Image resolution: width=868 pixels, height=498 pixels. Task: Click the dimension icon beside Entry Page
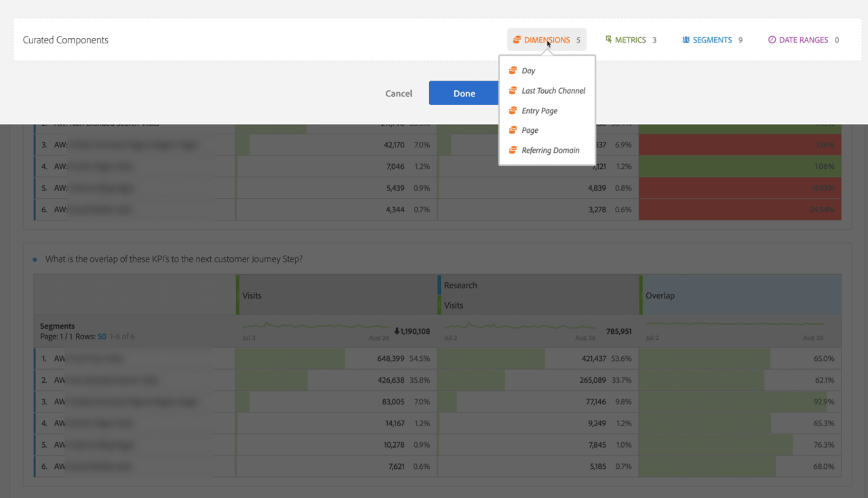pos(513,110)
